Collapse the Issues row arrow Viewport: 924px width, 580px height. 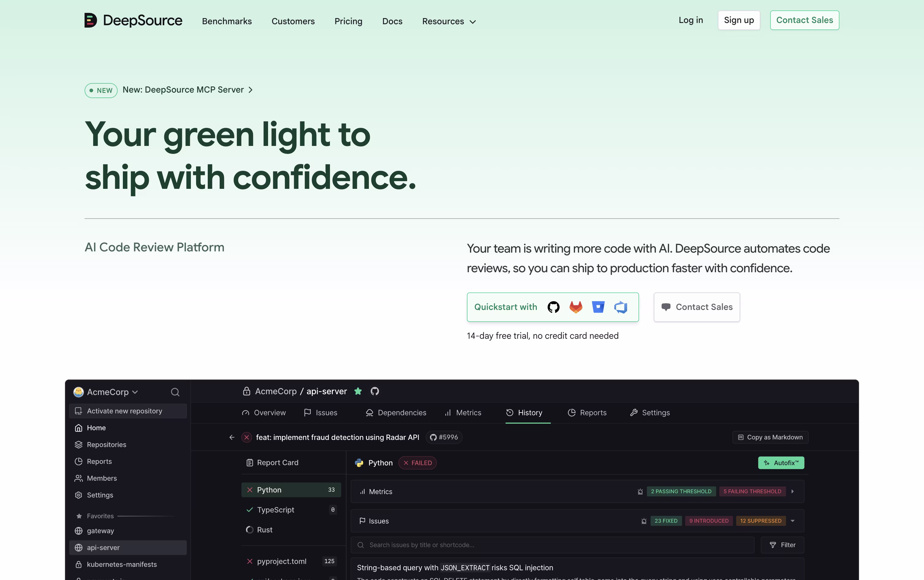pos(793,521)
